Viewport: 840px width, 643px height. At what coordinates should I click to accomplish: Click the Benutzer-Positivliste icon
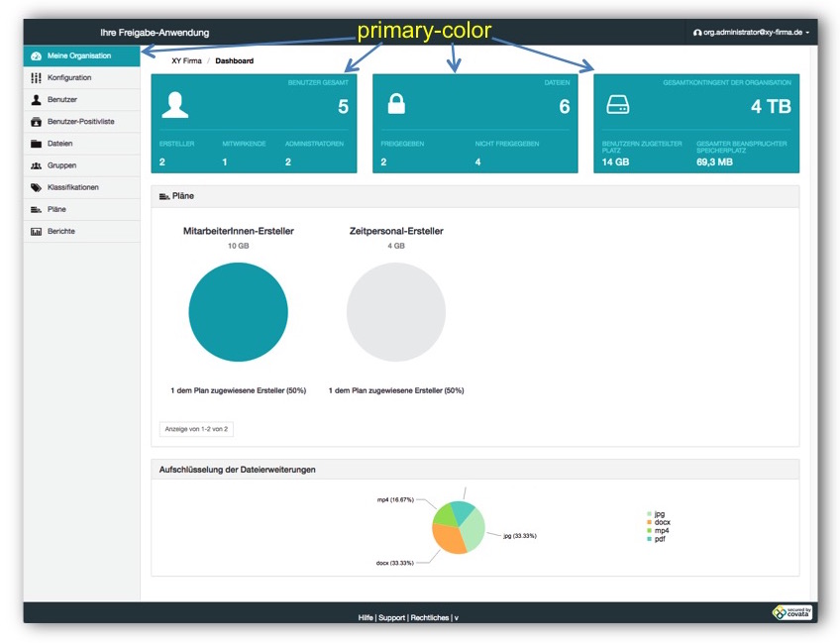coord(36,122)
